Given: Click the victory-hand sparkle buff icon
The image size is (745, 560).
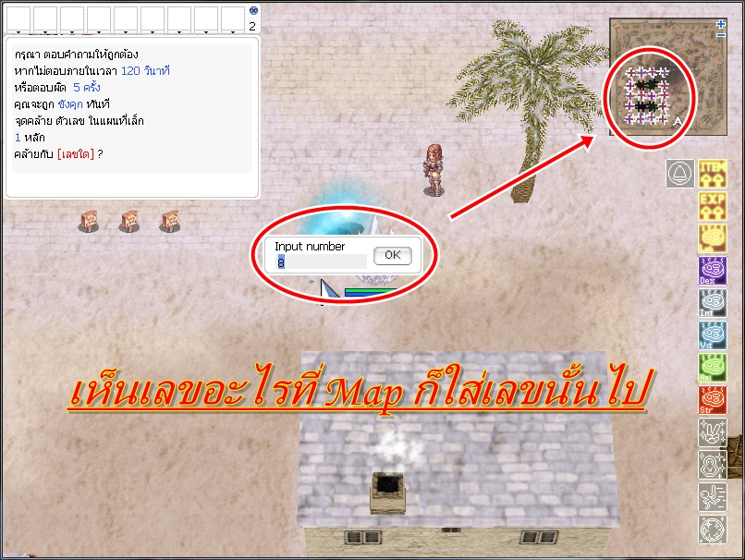Looking at the screenshot, I should pyautogui.click(x=713, y=432).
